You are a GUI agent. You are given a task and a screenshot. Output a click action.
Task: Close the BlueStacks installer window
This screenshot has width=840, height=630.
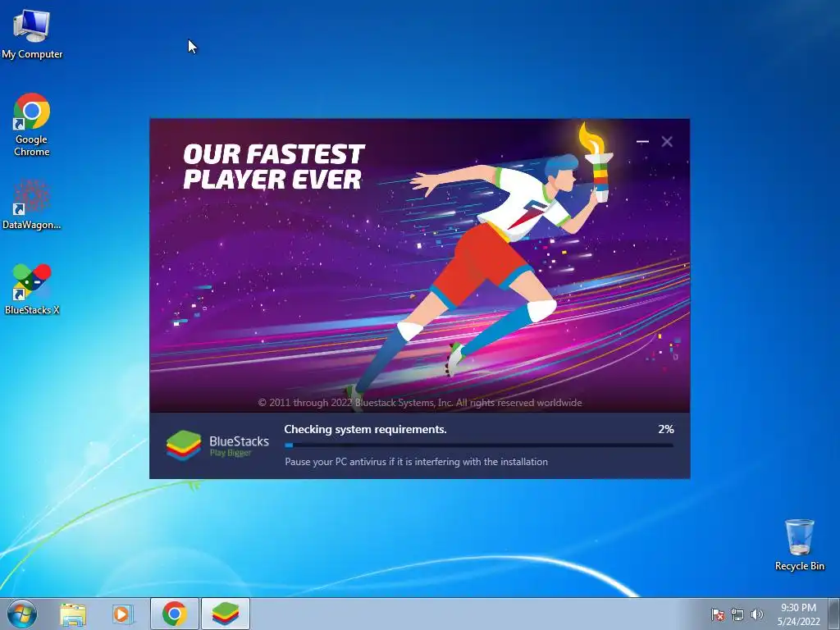[667, 141]
